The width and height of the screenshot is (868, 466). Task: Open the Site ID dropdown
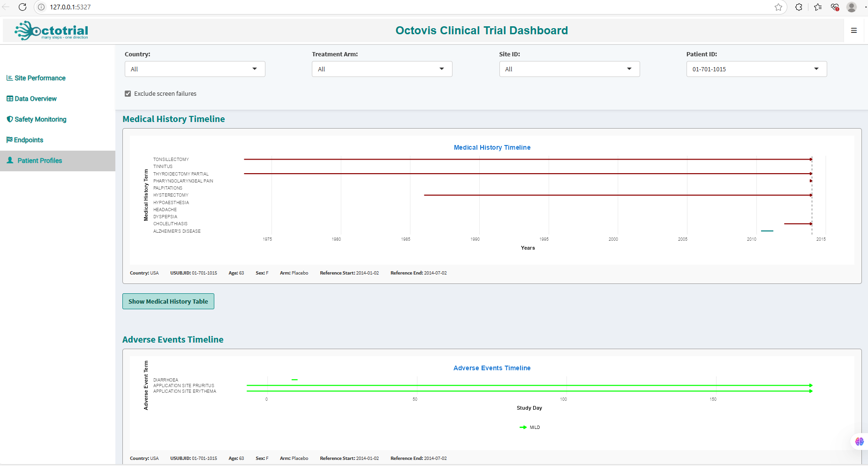pyautogui.click(x=569, y=69)
